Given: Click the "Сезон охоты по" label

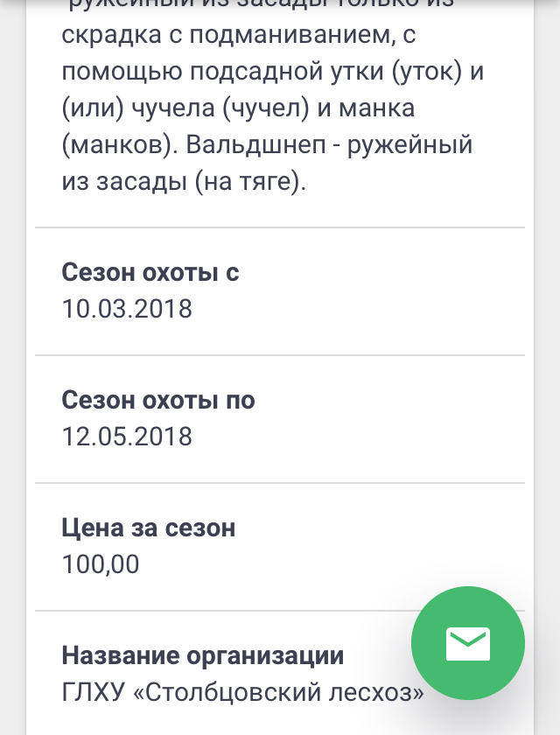Looking at the screenshot, I should (x=158, y=401).
